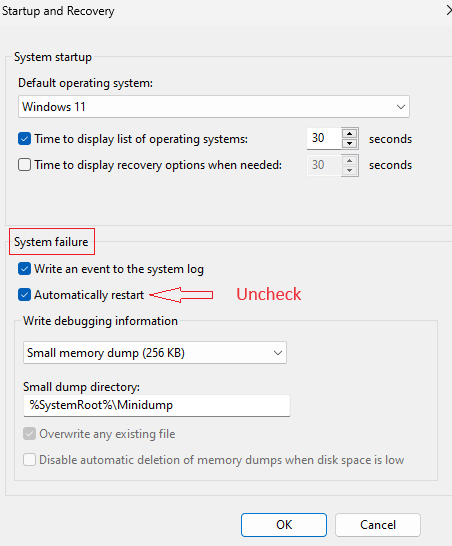Screen dimensions: 452x546
Task: Close the Startup and Recovery dialog
Action: 449,10
